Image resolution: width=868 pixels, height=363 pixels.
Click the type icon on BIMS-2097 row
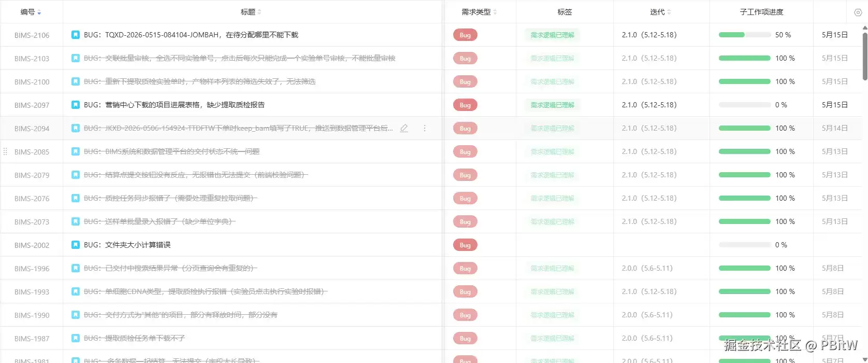point(76,105)
